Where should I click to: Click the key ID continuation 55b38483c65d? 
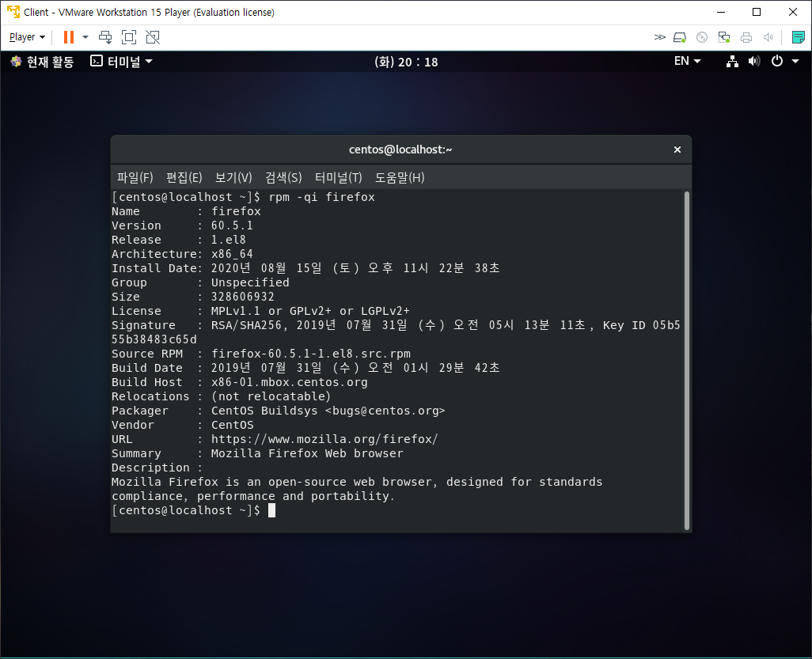pos(154,339)
